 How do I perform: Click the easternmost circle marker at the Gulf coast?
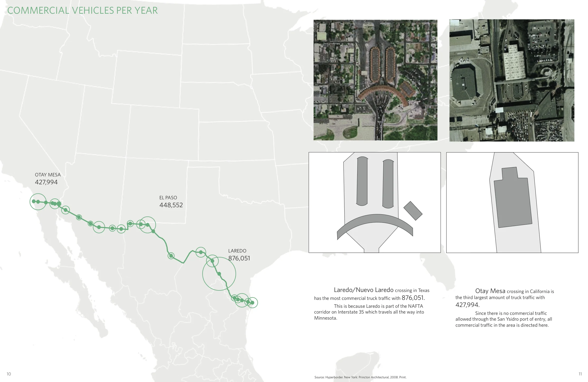coord(252,303)
